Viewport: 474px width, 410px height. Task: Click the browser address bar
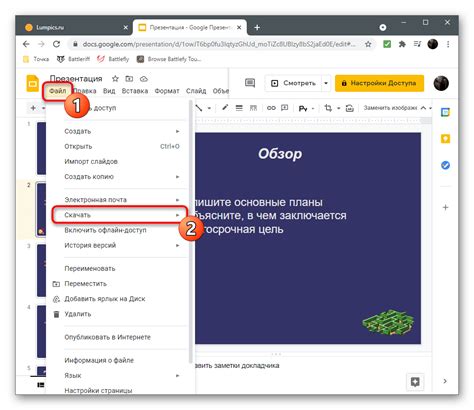click(x=219, y=44)
